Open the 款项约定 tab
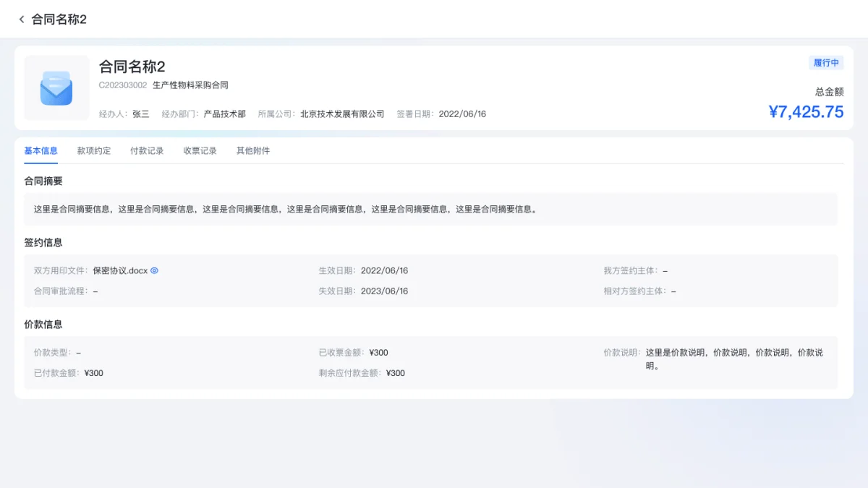868x488 pixels. click(x=94, y=151)
